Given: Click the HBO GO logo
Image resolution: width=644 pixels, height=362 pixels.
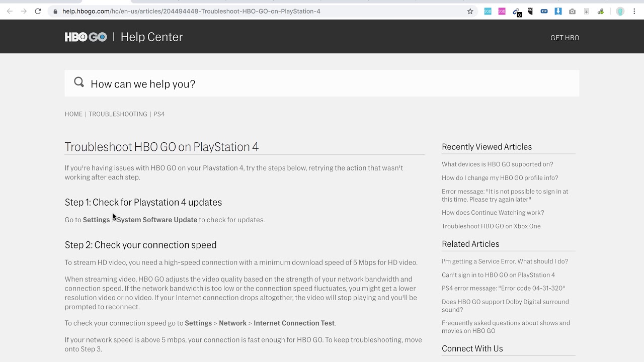Looking at the screenshot, I should pos(86,37).
